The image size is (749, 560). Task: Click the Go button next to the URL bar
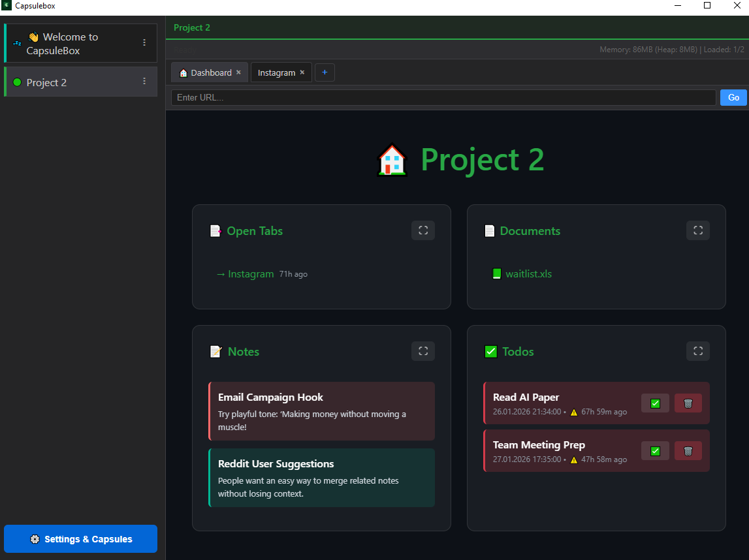[x=733, y=97]
